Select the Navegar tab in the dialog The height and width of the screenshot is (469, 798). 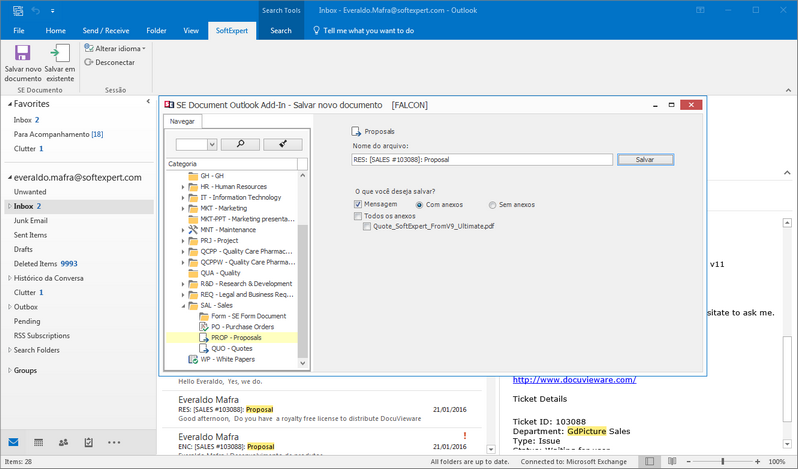pos(182,121)
